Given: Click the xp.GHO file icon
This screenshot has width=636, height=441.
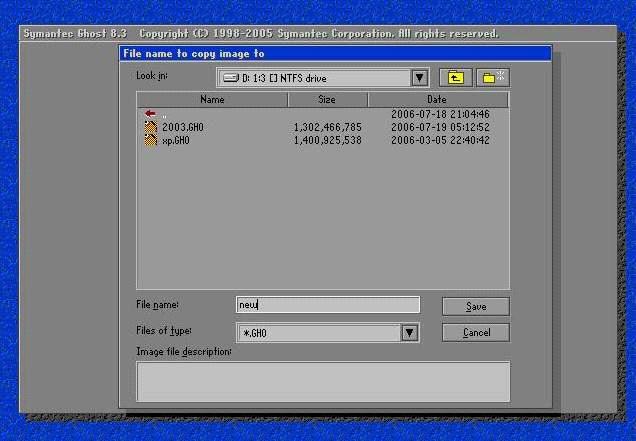Looking at the screenshot, I should pos(151,141).
